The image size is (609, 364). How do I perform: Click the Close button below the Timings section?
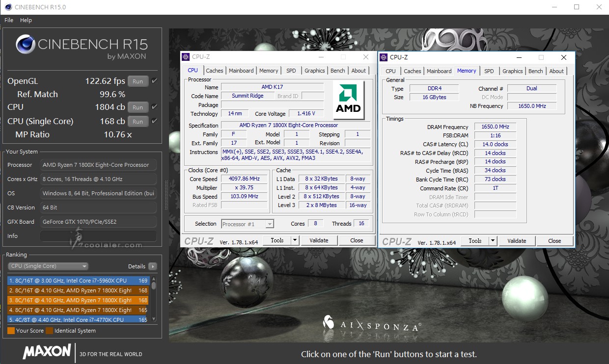(x=554, y=241)
